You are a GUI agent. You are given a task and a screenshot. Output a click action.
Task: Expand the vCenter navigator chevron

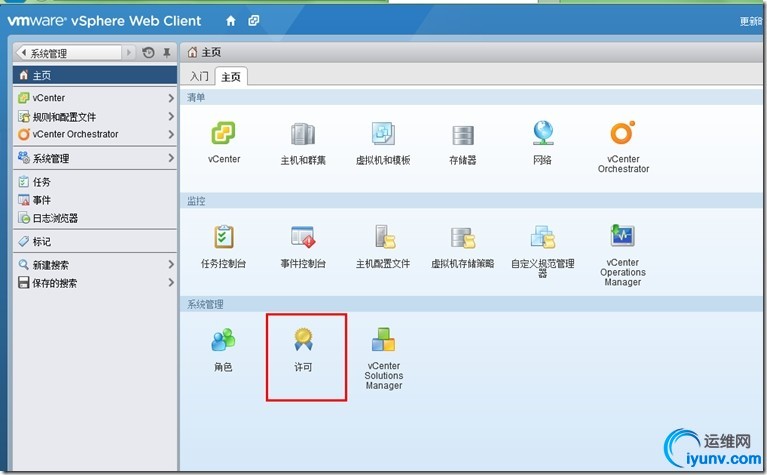[x=171, y=98]
